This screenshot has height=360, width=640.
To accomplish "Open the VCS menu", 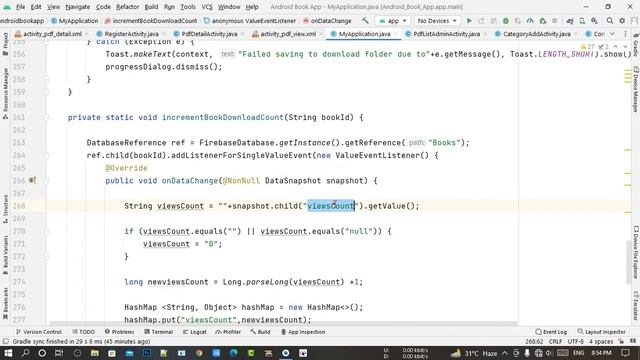I will click(207, 7).
